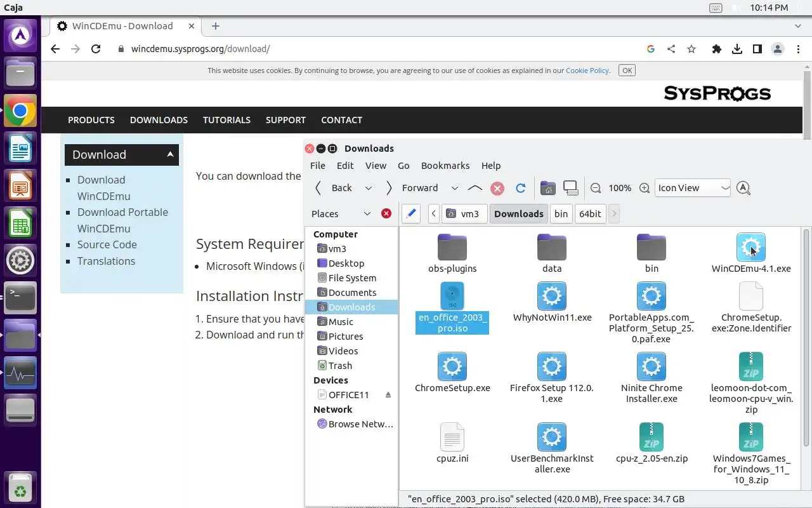The height and width of the screenshot is (508, 812).
Task: Open the View type Icon View dropdown
Action: (693, 188)
